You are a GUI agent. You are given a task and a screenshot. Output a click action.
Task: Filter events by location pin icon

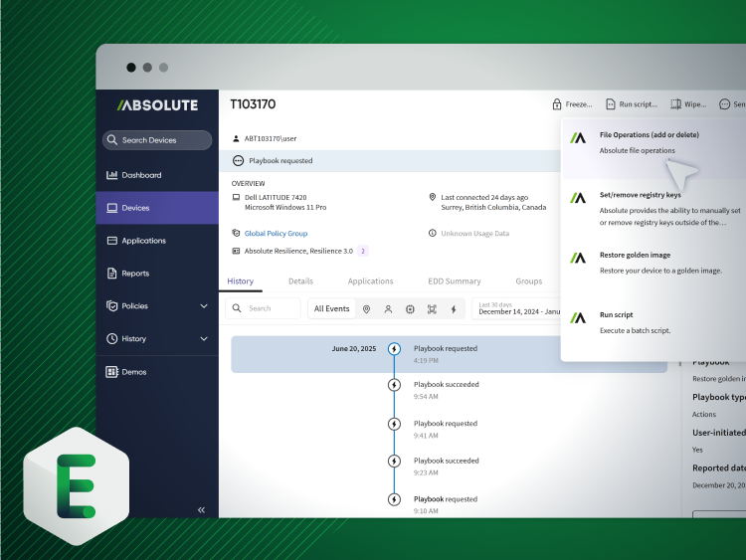[366, 308]
